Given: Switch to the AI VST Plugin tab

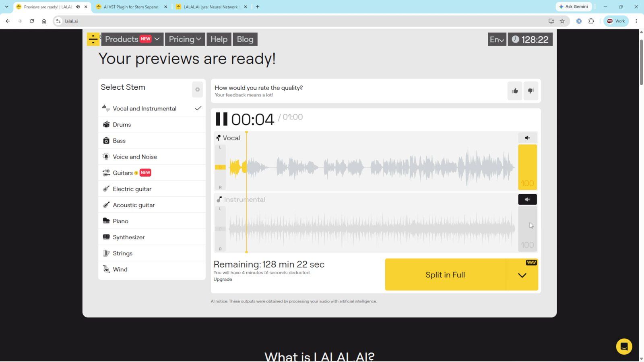Looking at the screenshot, I should coord(131,7).
